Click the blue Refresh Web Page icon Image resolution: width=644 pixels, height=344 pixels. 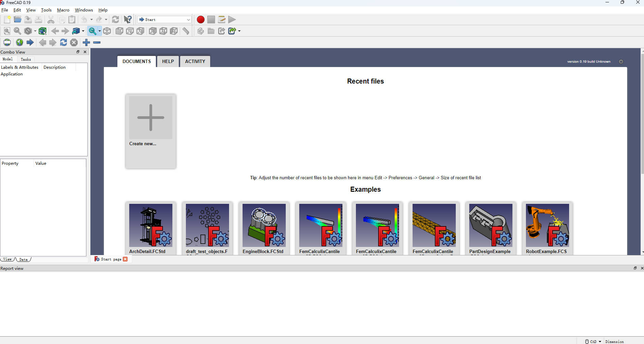point(63,42)
